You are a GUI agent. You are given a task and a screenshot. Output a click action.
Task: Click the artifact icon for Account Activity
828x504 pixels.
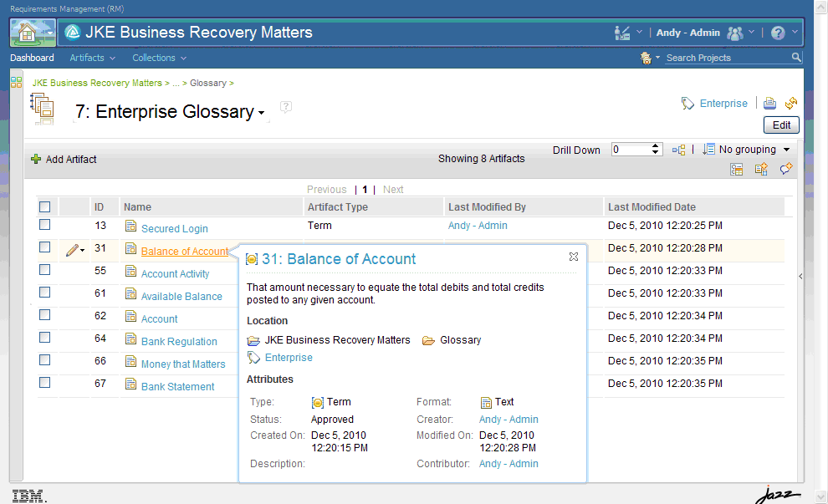tap(130, 272)
